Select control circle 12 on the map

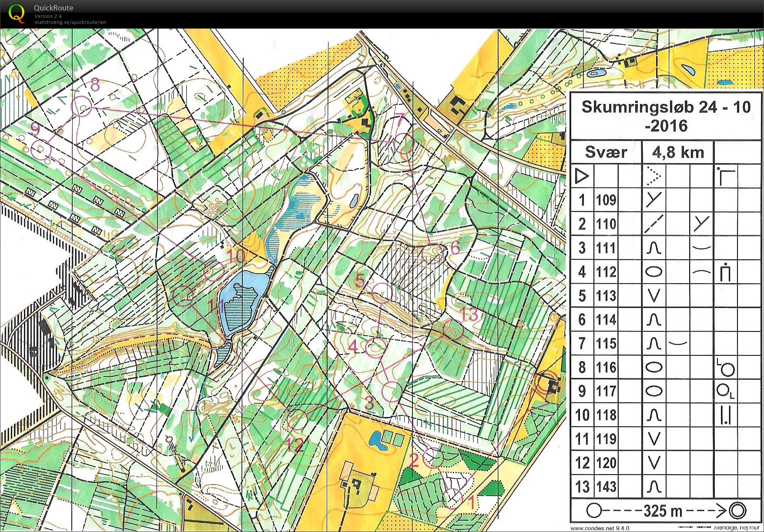tap(298, 419)
